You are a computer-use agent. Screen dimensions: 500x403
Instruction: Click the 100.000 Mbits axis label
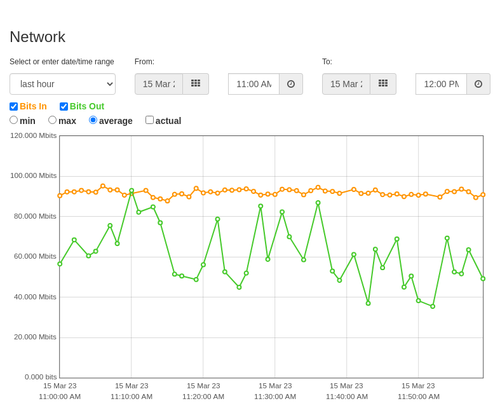click(x=33, y=176)
